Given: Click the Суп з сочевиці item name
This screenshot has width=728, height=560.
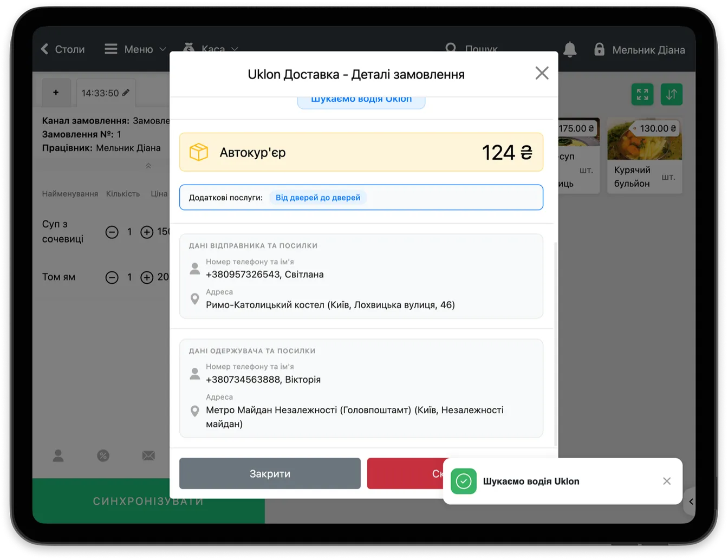Looking at the screenshot, I should tap(63, 231).
